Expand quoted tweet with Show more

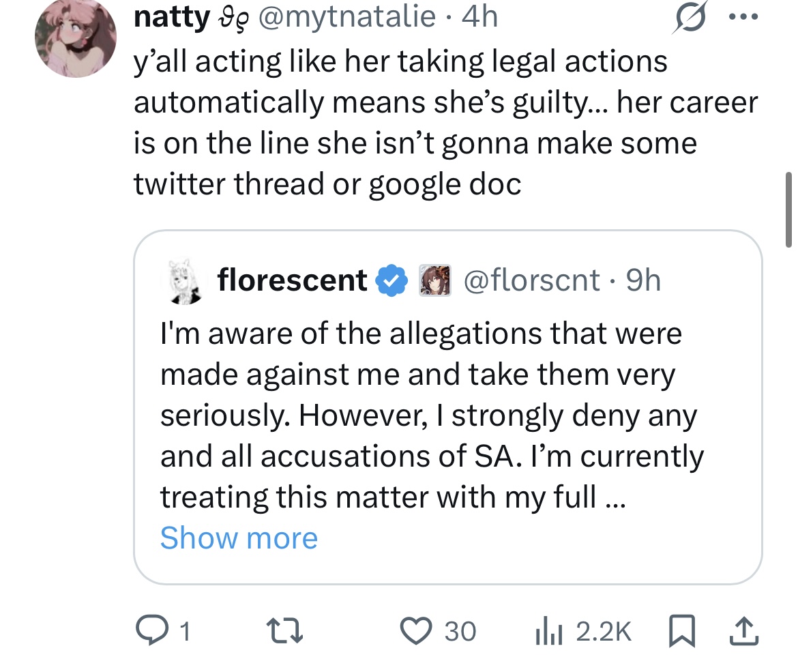tap(239, 538)
